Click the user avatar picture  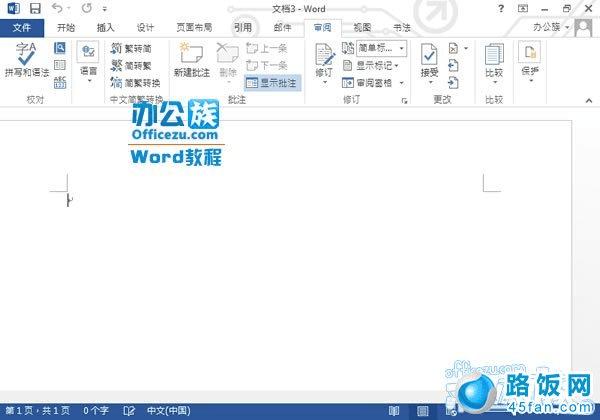tap(583, 28)
